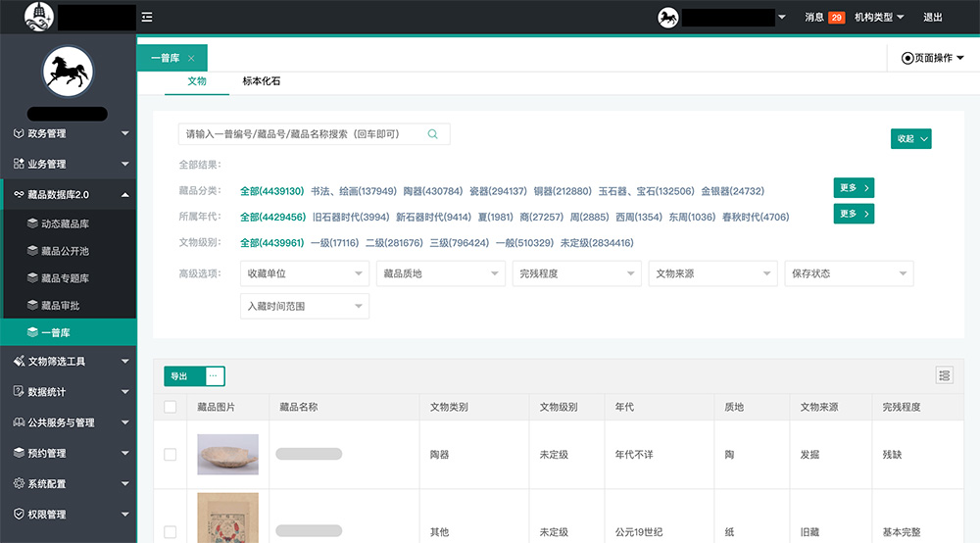Open the 消息 messages link
Image resolution: width=980 pixels, height=543 pixels.
813,18
